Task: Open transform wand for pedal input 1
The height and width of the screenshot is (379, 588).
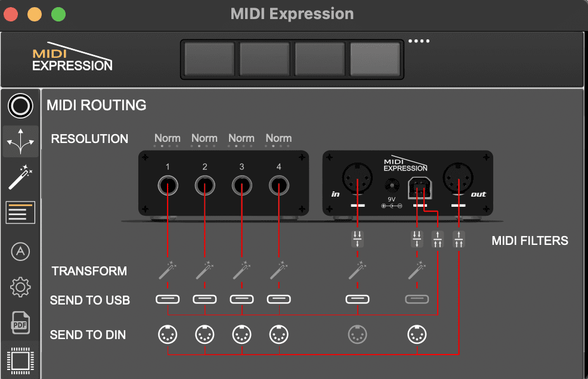Action: 168,271
